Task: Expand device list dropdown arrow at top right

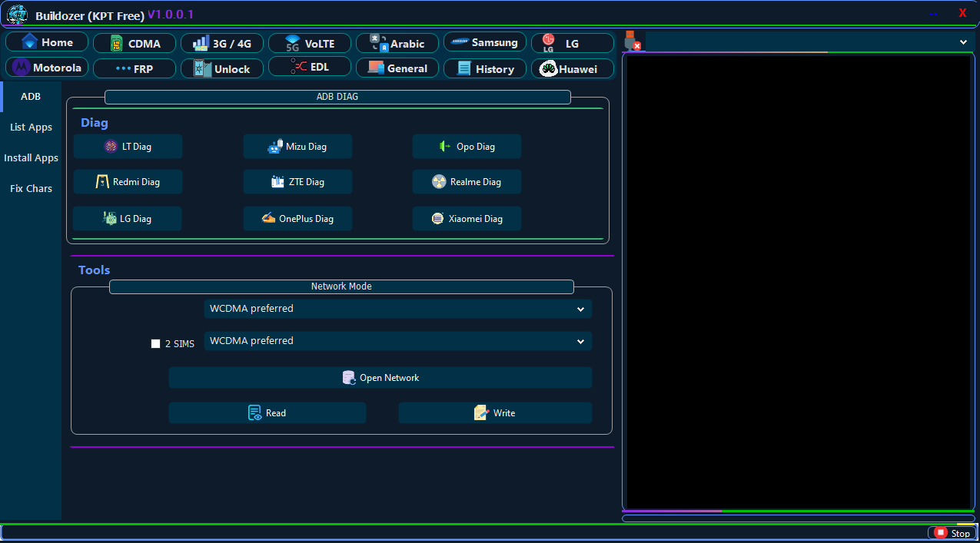Action: tap(963, 42)
